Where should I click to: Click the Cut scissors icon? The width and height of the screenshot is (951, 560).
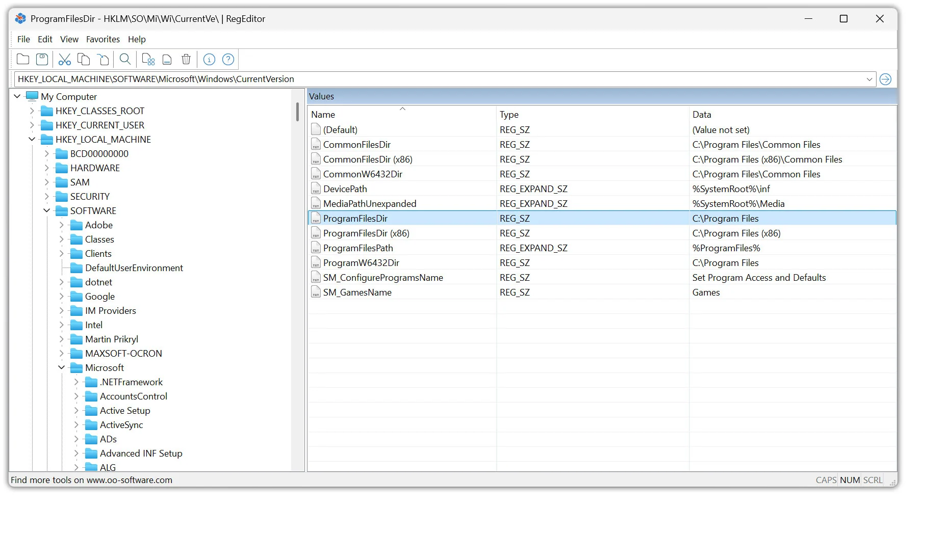point(64,59)
